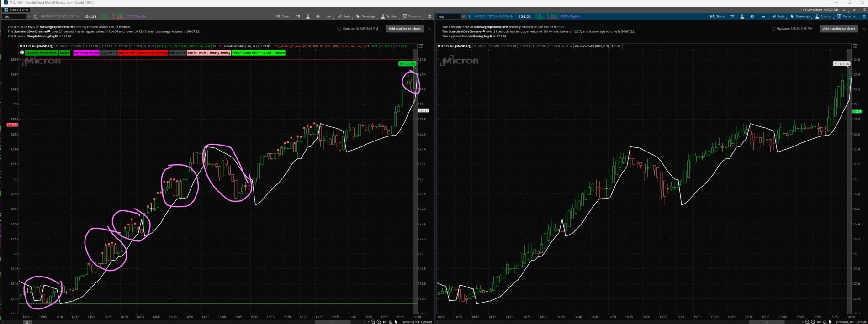Refresh left chart Updated 9/4/25 timestamp icon
Viewport: 868px width, 324px height.
tap(339, 28)
